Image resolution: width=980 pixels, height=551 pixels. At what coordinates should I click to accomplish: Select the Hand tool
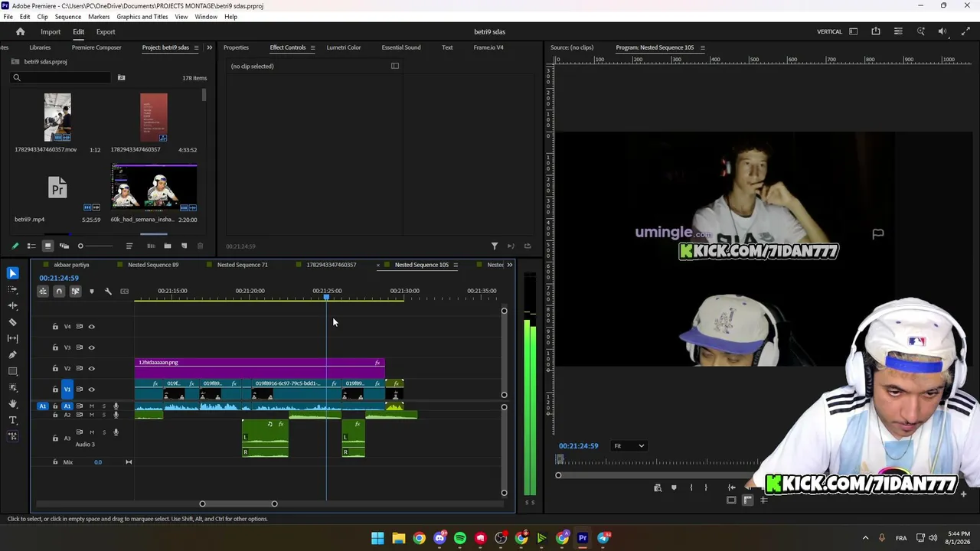(13, 403)
